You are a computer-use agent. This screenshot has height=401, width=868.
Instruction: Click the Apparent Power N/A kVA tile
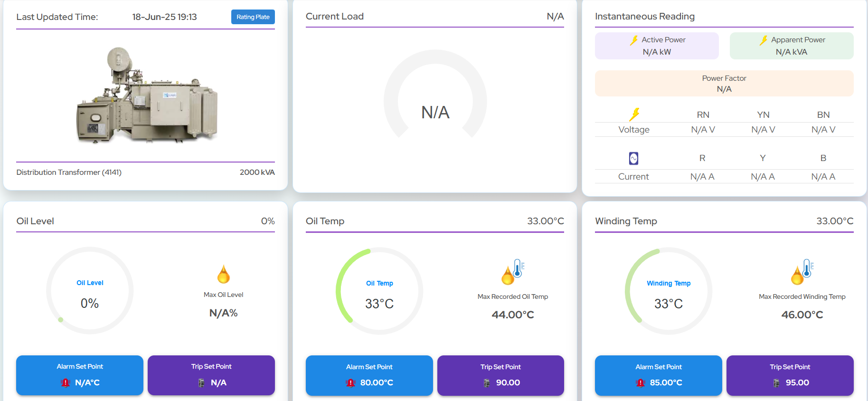(x=792, y=46)
